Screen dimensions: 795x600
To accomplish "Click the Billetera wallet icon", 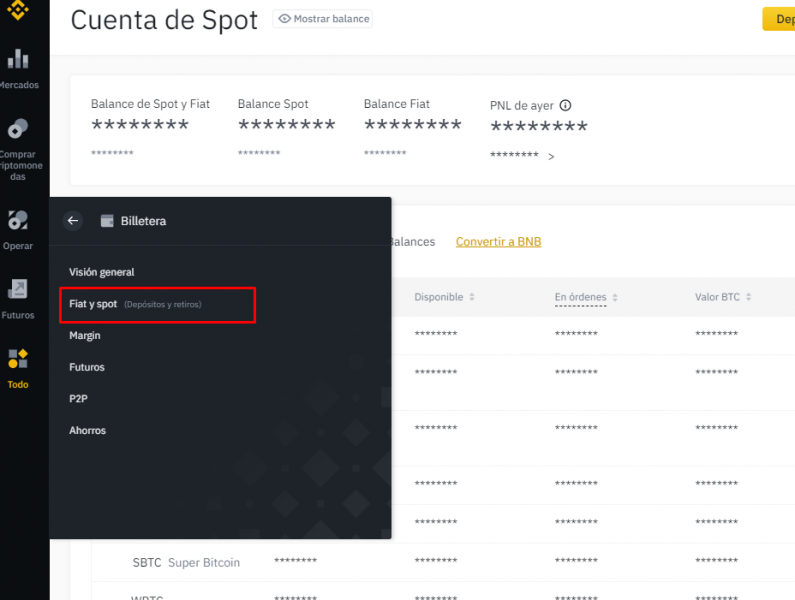I will click(107, 221).
